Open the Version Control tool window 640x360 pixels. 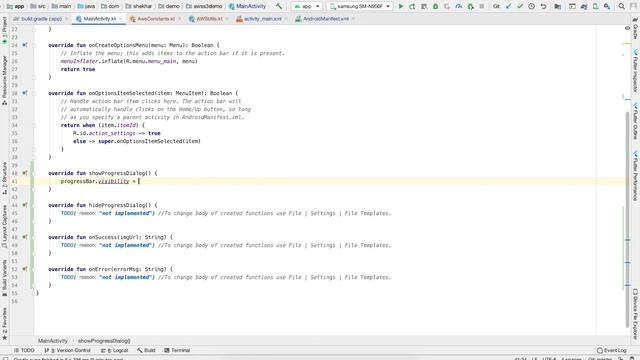point(67,350)
